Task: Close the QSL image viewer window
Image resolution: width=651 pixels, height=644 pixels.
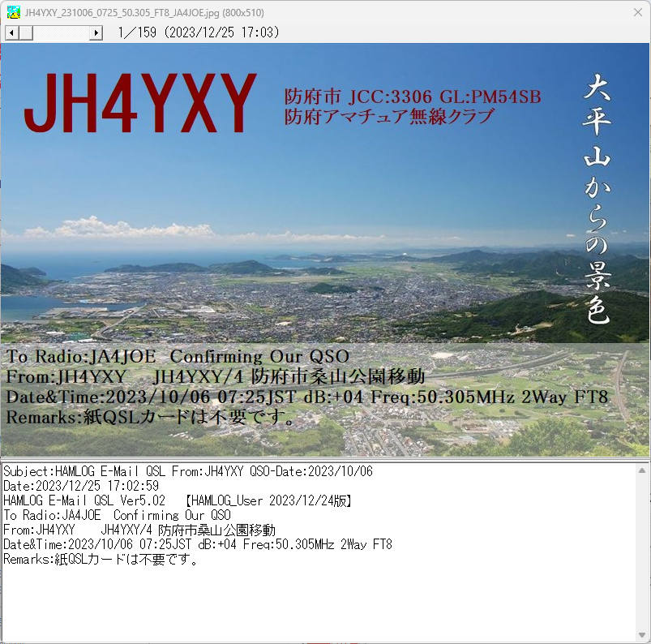Action: (x=638, y=12)
